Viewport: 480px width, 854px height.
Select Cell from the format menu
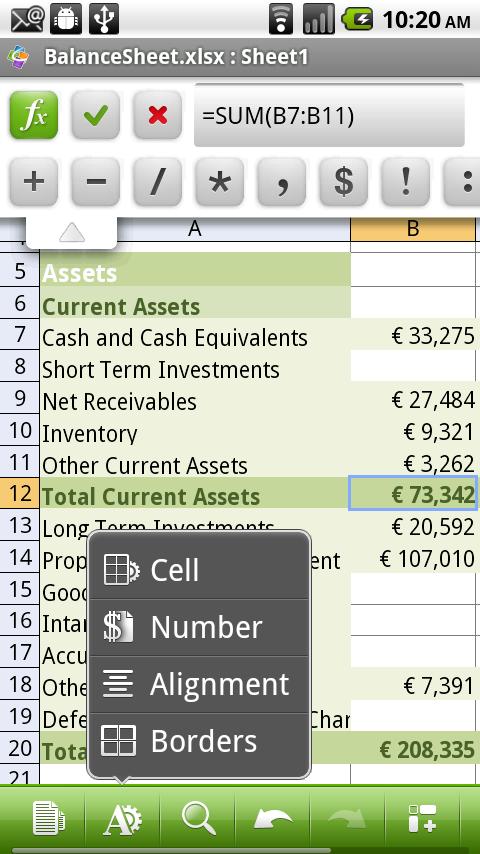[199, 570]
